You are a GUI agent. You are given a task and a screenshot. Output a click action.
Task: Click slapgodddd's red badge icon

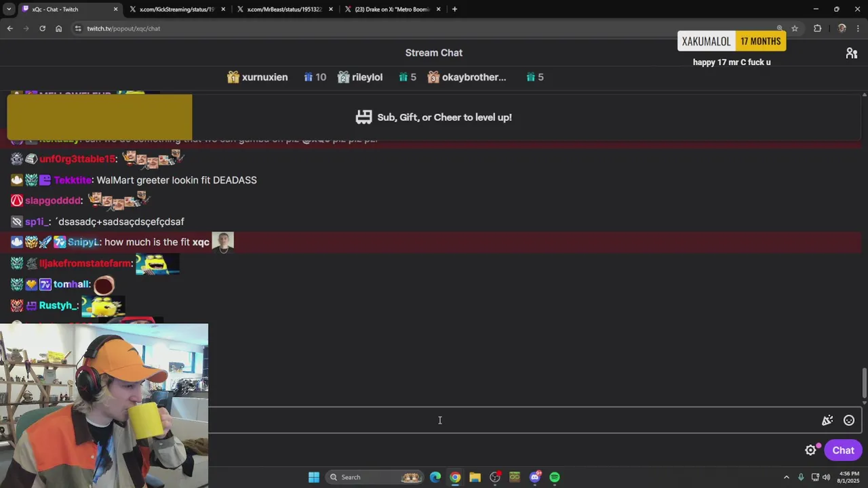(x=17, y=201)
